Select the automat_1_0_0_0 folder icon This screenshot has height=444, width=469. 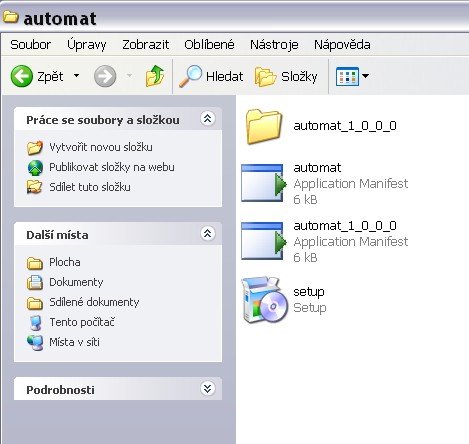pyautogui.click(x=264, y=127)
